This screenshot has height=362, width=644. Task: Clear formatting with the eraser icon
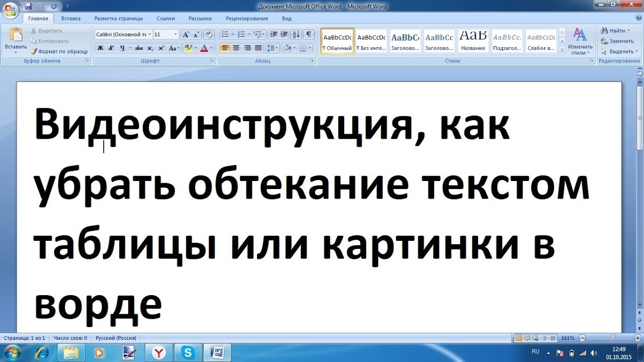click(x=209, y=34)
